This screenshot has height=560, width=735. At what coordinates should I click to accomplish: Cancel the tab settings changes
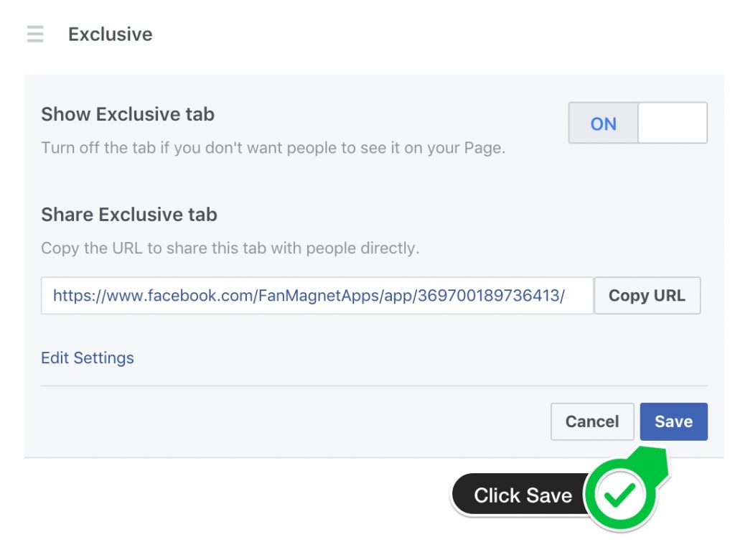pos(592,421)
